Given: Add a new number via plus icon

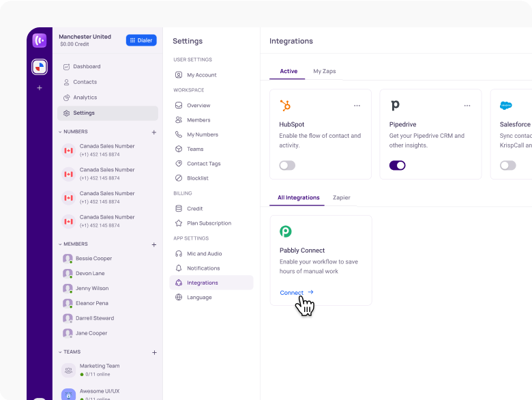Looking at the screenshot, I should 154,132.
